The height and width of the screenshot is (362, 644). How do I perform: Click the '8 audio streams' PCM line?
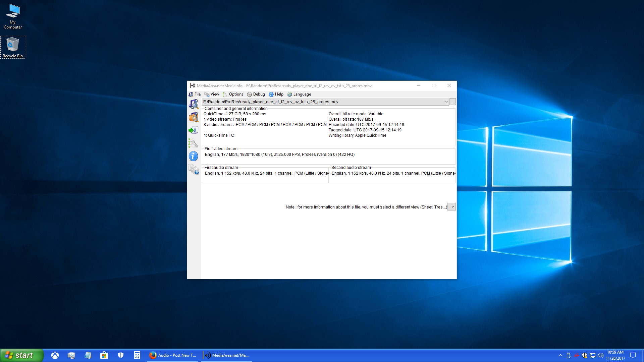[265, 125]
